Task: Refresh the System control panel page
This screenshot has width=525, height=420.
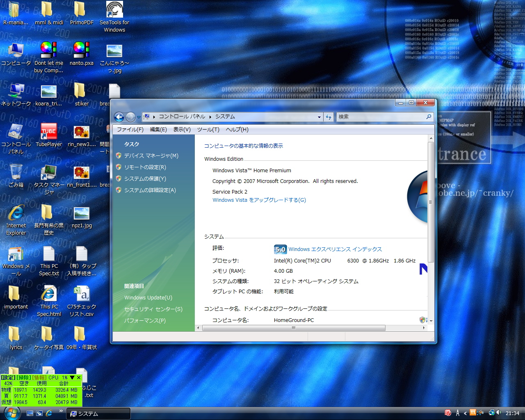Action: [329, 117]
